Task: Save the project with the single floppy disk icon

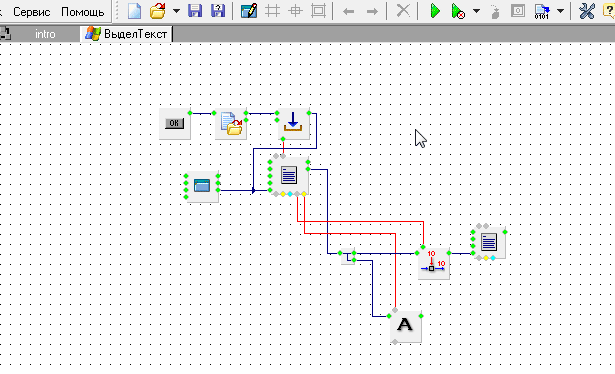Action: [195, 11]
